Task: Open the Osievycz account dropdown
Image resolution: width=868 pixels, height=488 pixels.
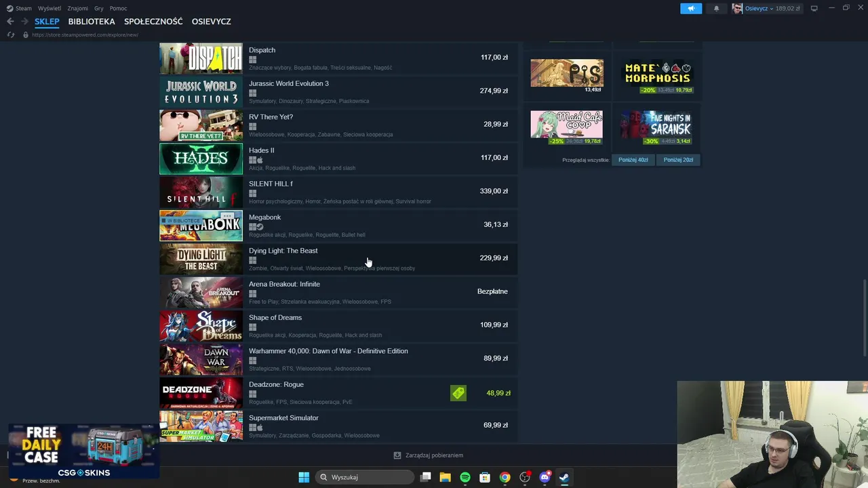Action: click(759, 8)
